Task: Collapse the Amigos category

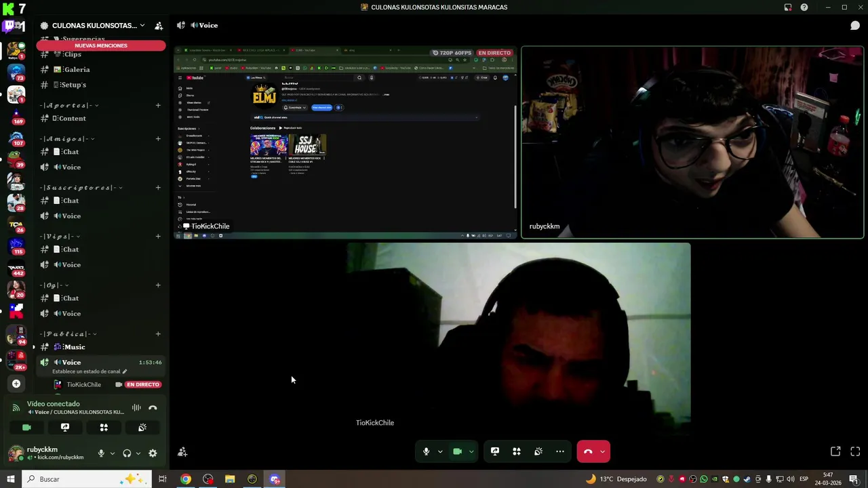Action: click(x=67, y=139)
